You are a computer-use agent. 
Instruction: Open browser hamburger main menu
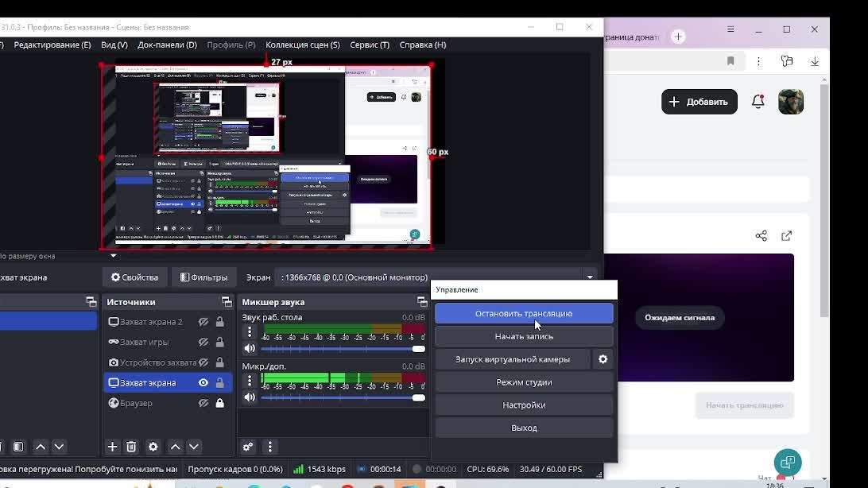click(730, 29)
